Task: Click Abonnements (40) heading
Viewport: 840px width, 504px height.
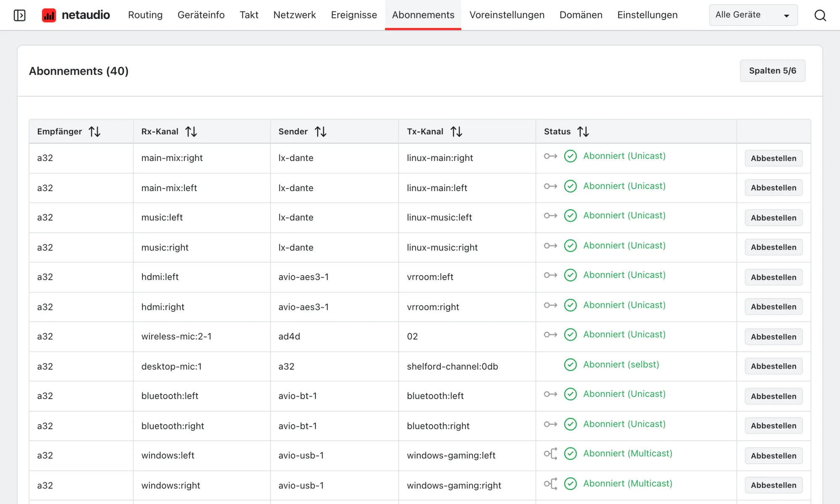Action: tap(79, 71)
